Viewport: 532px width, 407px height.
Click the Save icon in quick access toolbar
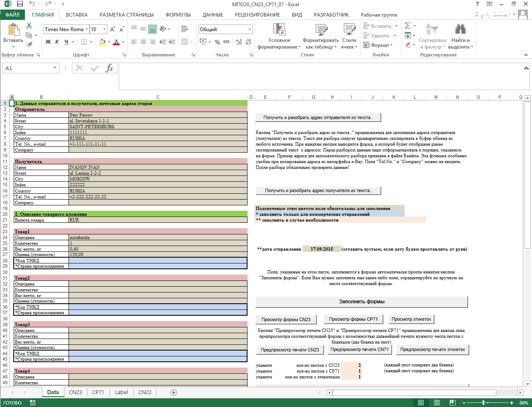[20, 4]
